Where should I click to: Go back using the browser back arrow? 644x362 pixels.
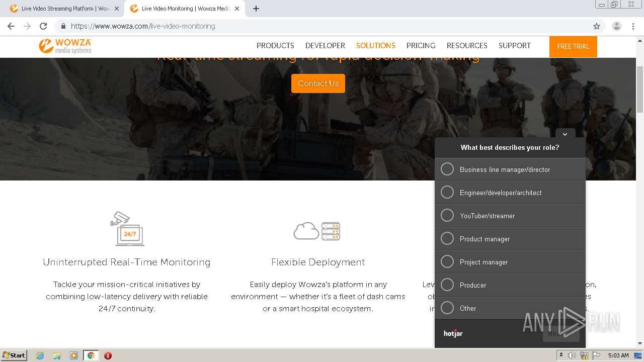point(11,26)
